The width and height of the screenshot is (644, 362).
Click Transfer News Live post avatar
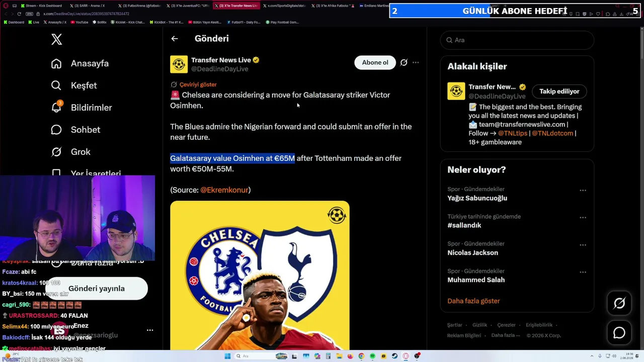coord(179,64)
